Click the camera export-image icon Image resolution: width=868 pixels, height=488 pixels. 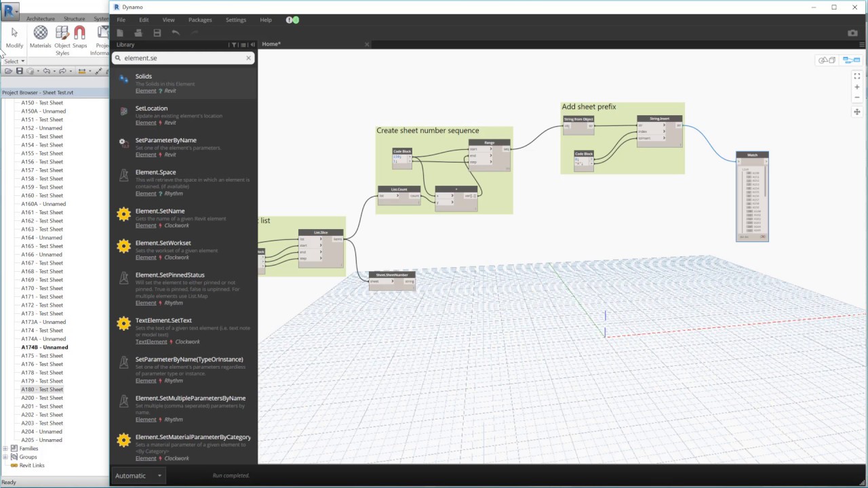point(853,33)
